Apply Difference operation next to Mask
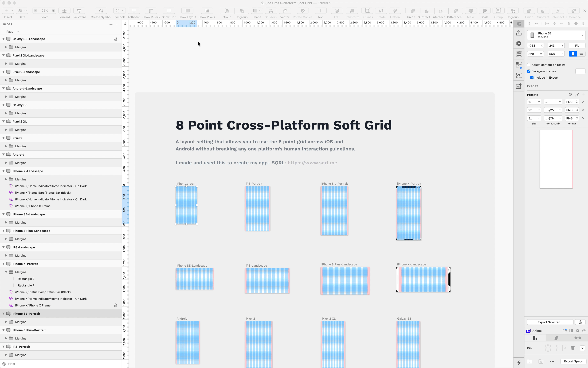 point(455,11)
